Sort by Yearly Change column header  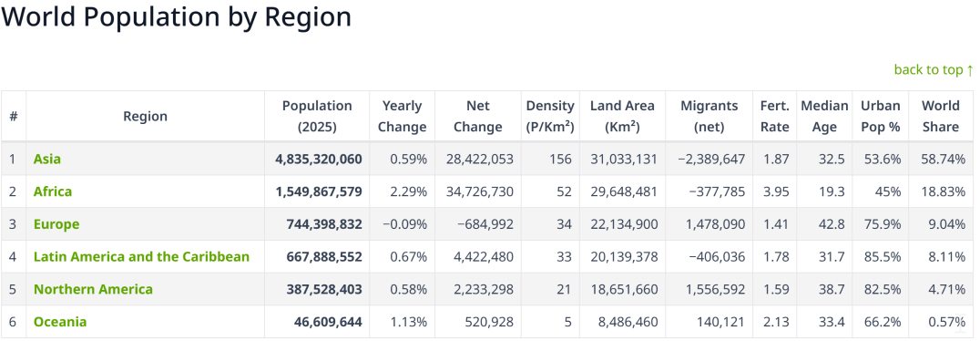(x=403, y=117)
